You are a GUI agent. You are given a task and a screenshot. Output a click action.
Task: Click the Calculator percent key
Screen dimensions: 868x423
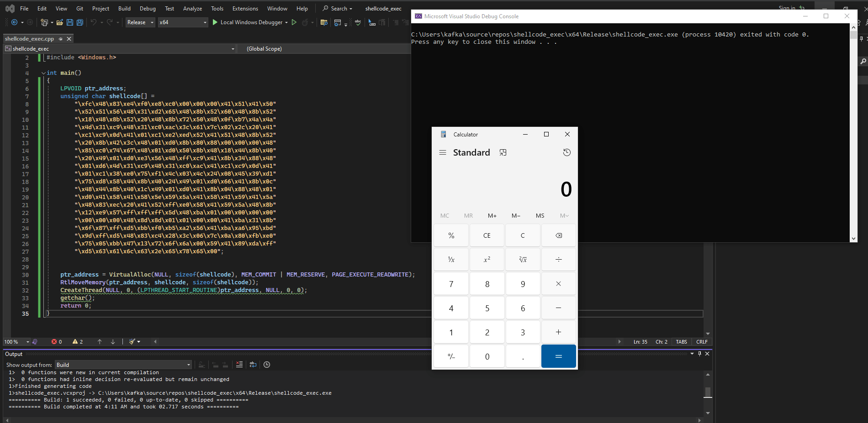451,235
